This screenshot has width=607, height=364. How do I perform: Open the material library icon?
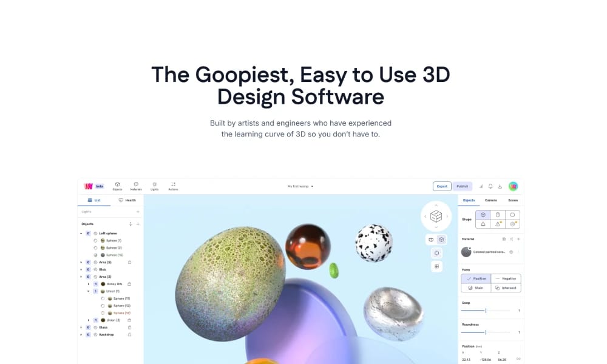coord(504,239)
